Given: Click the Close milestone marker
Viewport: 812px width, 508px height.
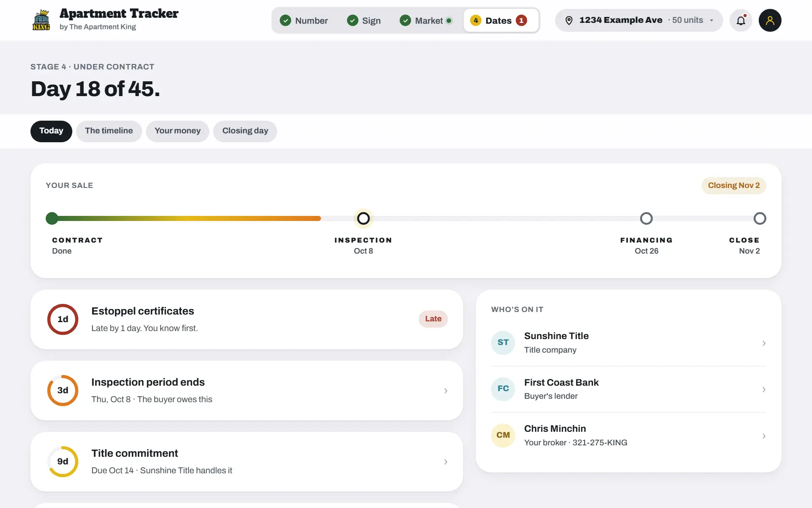Looking at the screenshot, I should click(x=760, y=218).
